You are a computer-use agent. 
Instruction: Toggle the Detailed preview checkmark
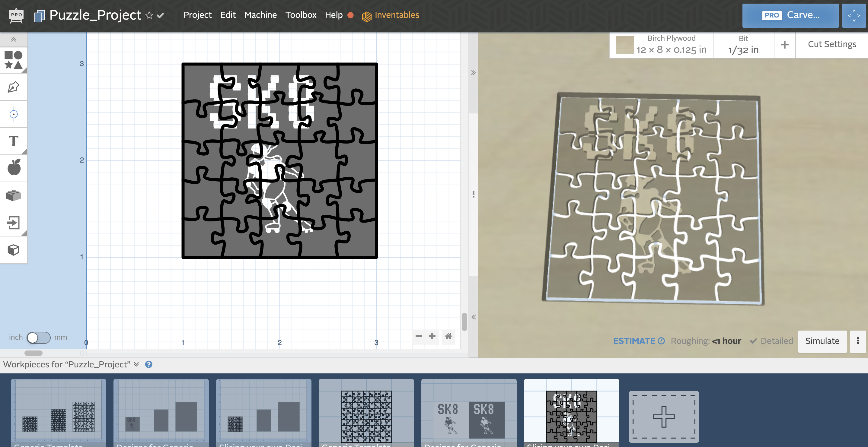pyautogui.click(x=753, y=341)
